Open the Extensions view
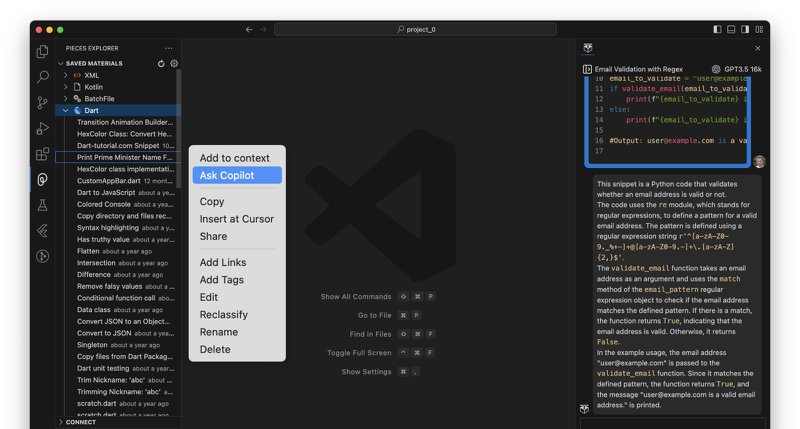Screen dimensions: 800x429 coord(43,154)
